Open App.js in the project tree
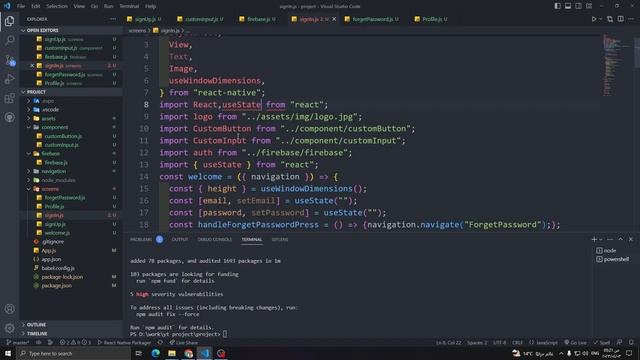Image resolution: width=640 pixels, height=360 pixels. [49, 251]
